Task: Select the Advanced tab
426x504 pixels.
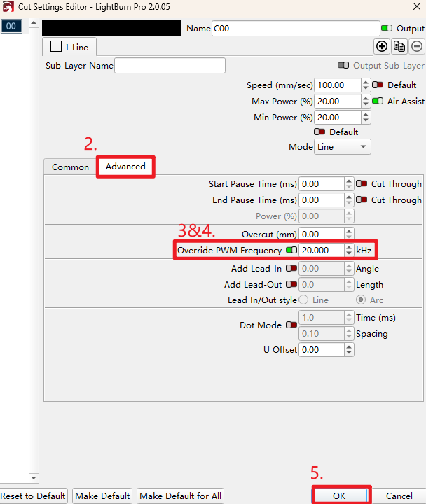Action: tap(125, 167)
